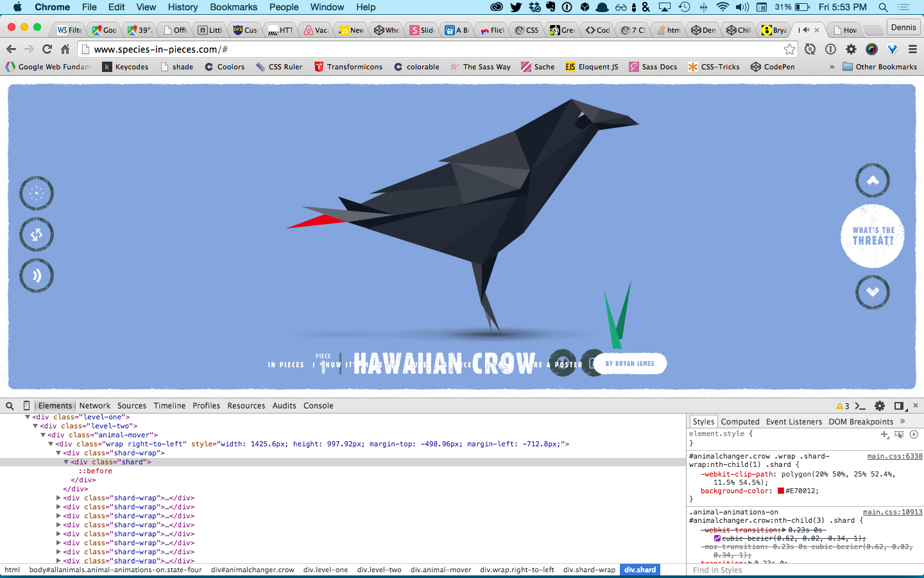The width and height of the screenshot is (924, 578).
Task: Mute the active tab speaker icon
Action: (807, 30)
